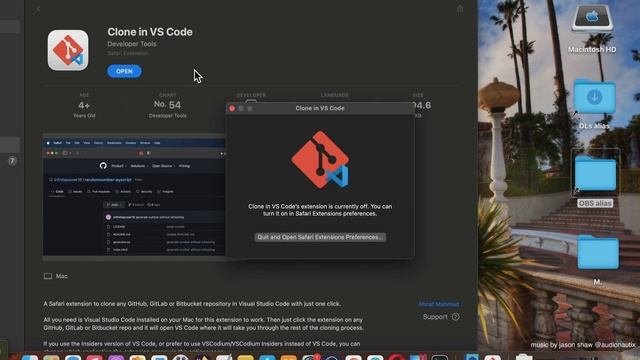Click the Language info column header

335,95
